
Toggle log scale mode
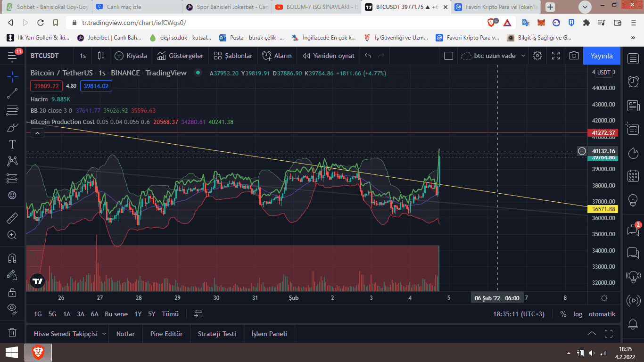click(578, 314)
